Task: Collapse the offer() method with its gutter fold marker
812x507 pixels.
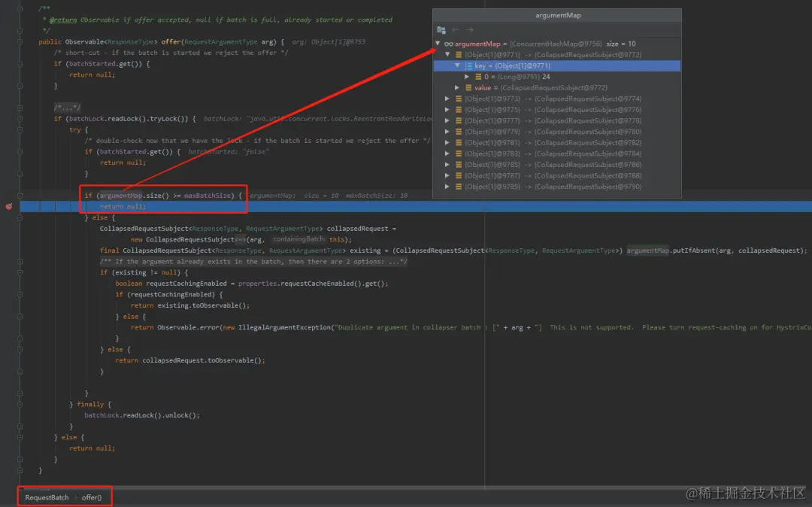Action: [x=20, y=42]
